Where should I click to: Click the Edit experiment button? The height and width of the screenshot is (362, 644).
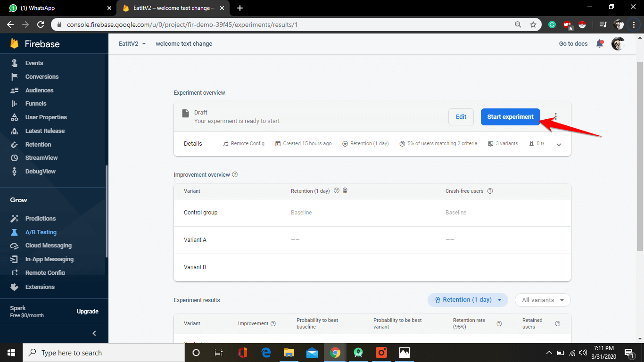pyautogui.click(x=461, y=117)
